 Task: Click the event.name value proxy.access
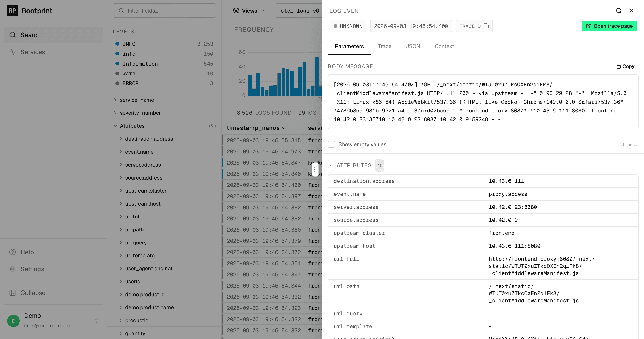(508, 194)
